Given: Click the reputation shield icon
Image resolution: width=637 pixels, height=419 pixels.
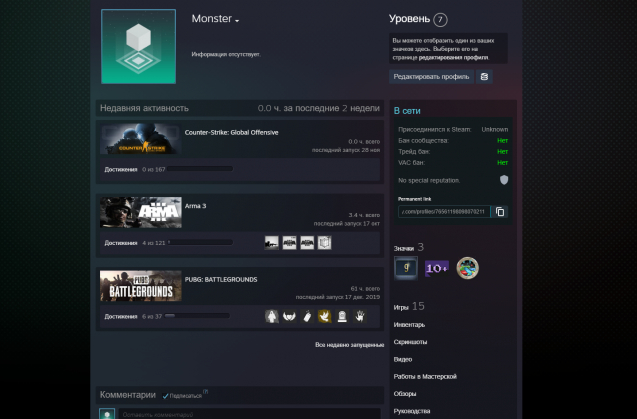Looking at the screenshot, I should tap(504, 180).
